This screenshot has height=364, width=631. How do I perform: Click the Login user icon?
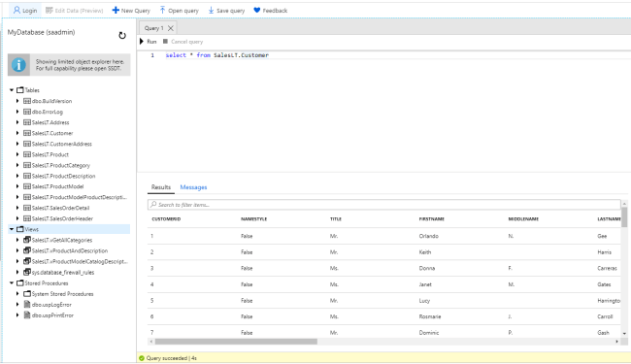17,10
